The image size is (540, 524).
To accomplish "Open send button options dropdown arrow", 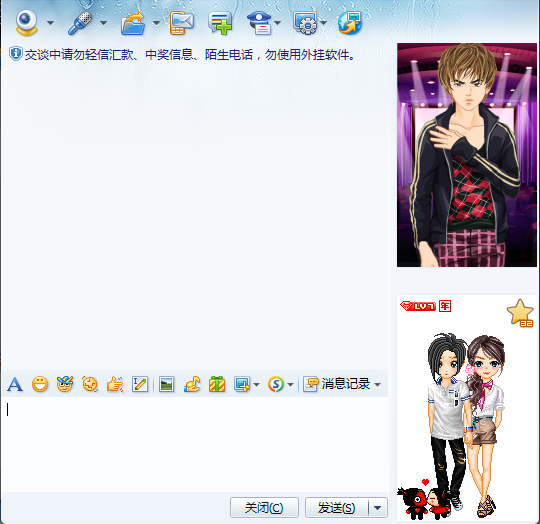I will [x=378, y=507].
